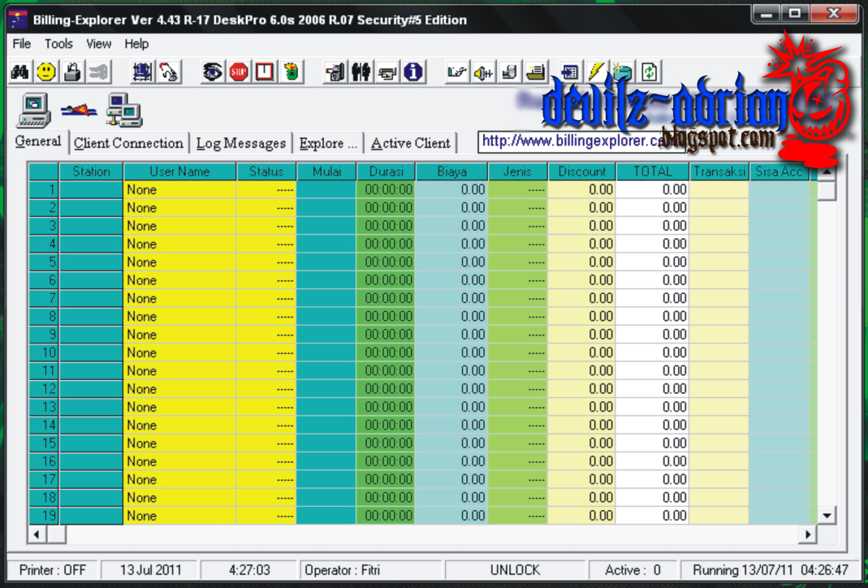Click the networked computers icon

coord(124,110)
